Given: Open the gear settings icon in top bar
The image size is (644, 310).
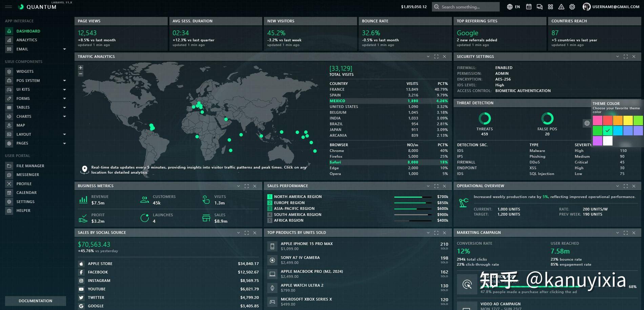Looking at the screenshot, I should 572,7.
